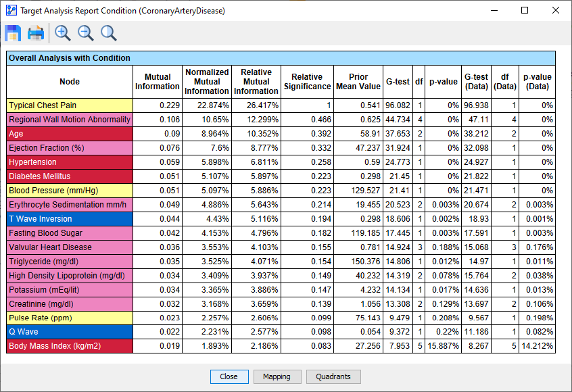Image resolution: width=572 pixels, height=392 pixels.
Task: Close the analysis report dialog
Action: coord(229,377)
